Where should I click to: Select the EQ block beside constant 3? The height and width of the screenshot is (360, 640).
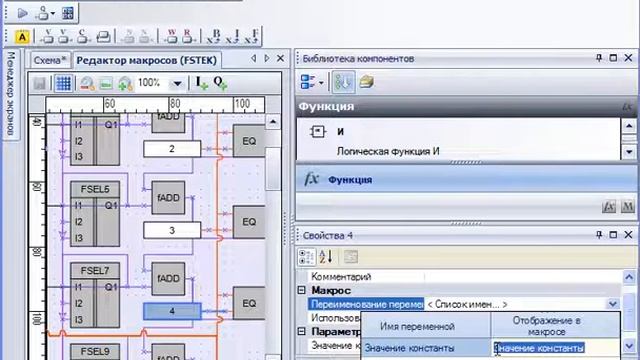(x=249, y=222)
